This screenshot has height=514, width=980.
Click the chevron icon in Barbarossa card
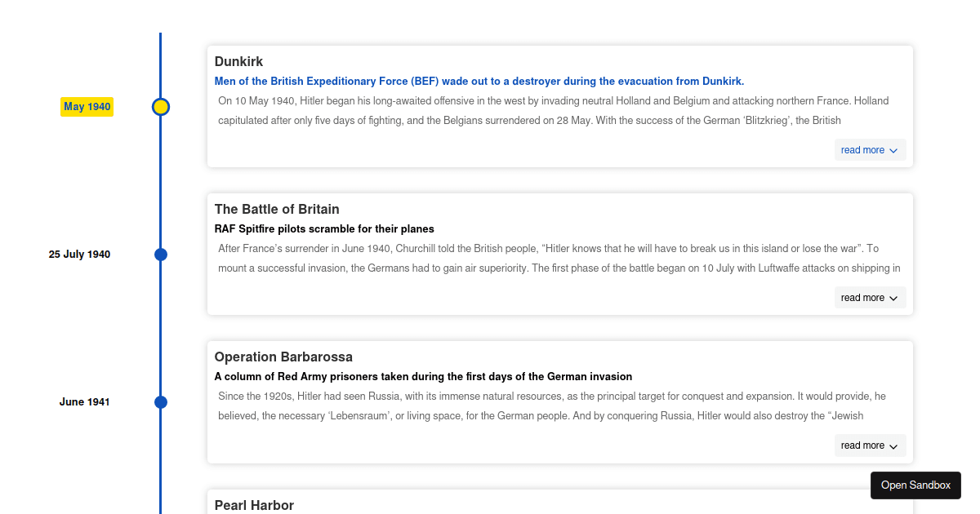893,446
